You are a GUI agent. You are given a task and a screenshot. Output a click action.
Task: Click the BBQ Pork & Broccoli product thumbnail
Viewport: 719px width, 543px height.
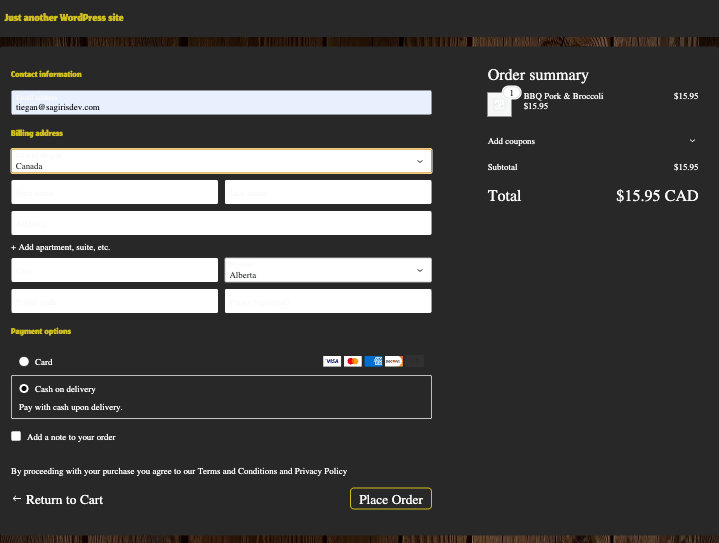click(499, 103)
